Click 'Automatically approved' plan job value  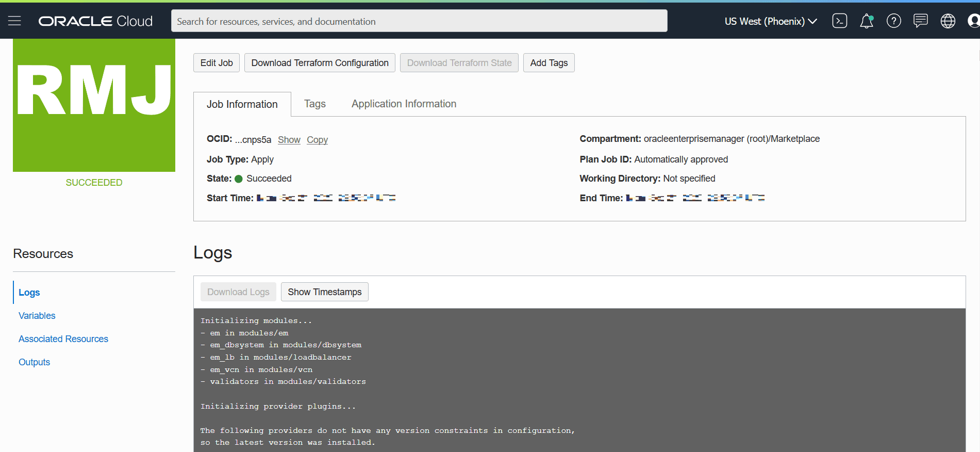[681, 159]
